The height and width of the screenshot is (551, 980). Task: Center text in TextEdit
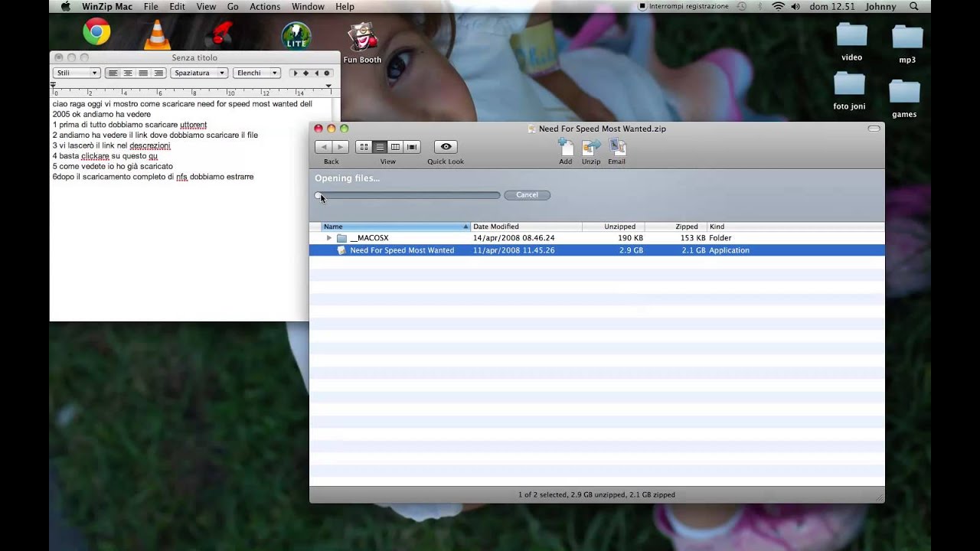[x=128, y=73]
